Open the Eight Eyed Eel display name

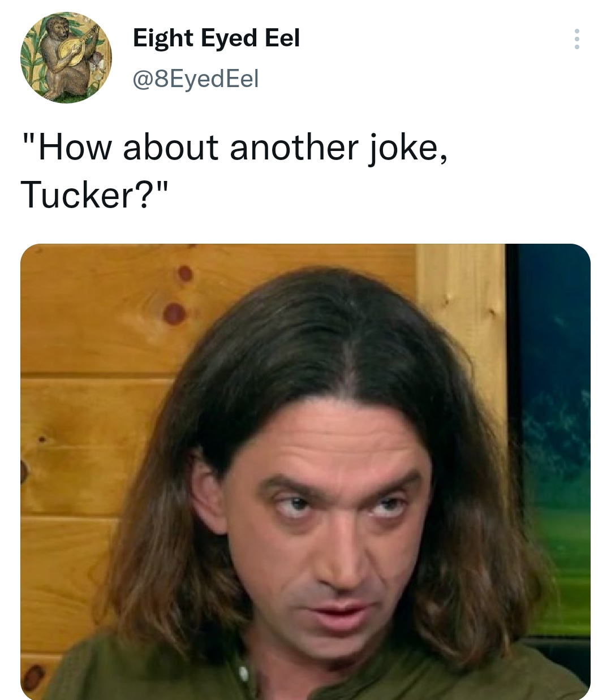pyautogui.click(x=216, y=38)
